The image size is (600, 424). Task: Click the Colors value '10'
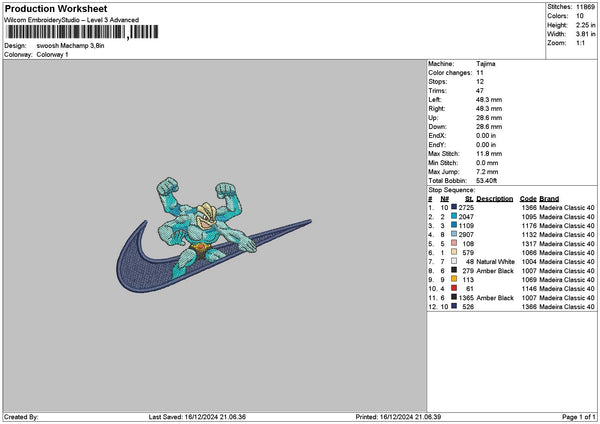pyautogui.click(x=580, y=16)
